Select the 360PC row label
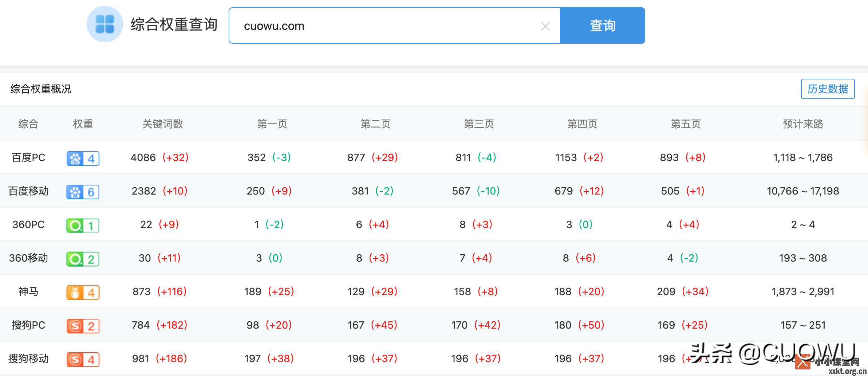 click(x=28, y=224)
